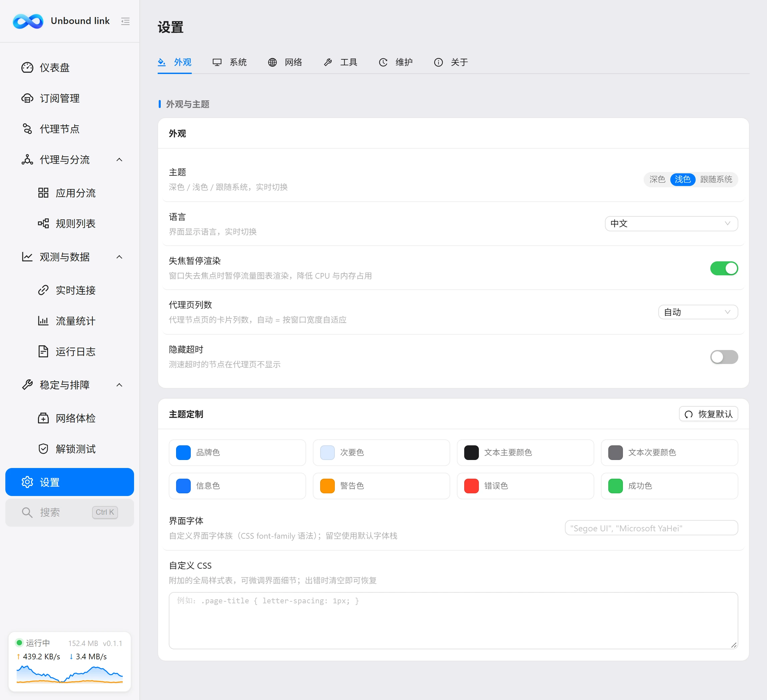767x700 pixels.
Task: Pick the 错误色 red swatch
Action: [472, 486]
